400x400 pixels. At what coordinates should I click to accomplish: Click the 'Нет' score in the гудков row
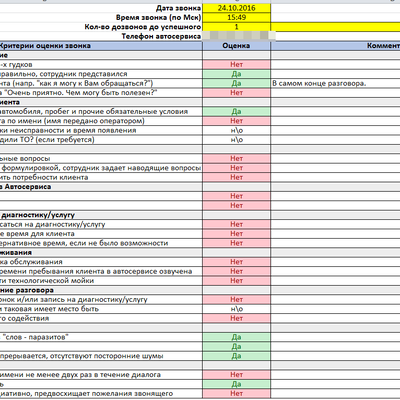pos(236,65)
